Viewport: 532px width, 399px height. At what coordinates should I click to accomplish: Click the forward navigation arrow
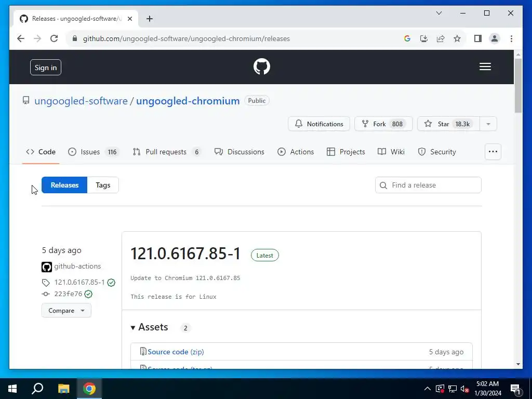pyautogui.click(x=37, y=38)
